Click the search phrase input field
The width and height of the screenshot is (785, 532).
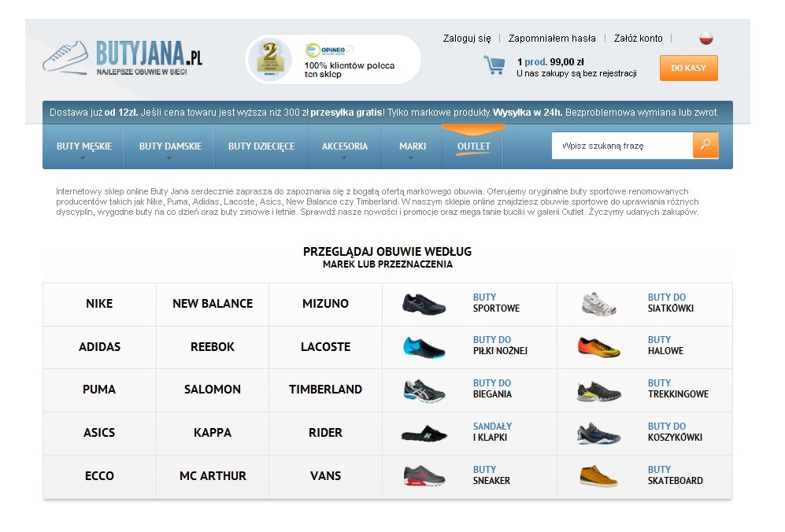point(622,146)
